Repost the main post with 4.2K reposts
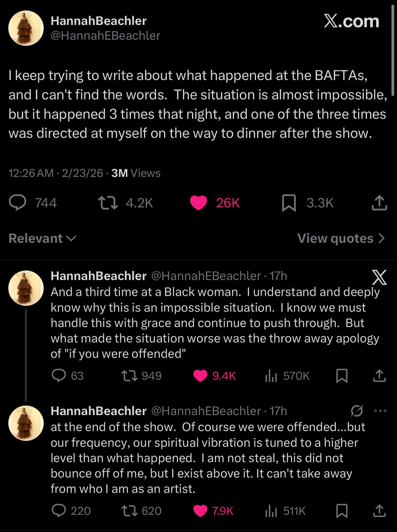This screenshot has height=532, width=397. point(108,203)
